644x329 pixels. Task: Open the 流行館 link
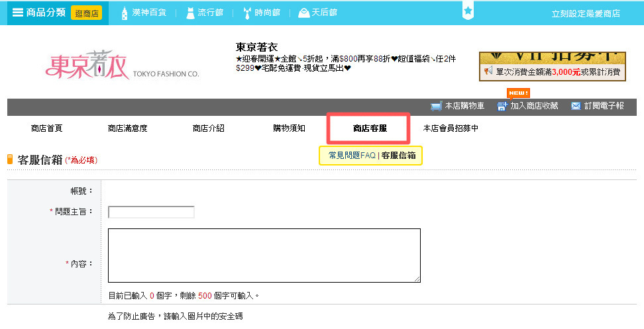[210, 13]
